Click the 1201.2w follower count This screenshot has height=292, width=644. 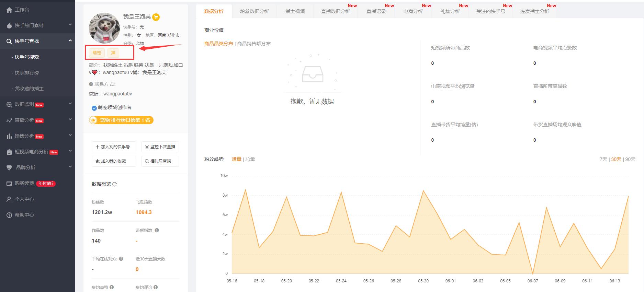point(102,212)
